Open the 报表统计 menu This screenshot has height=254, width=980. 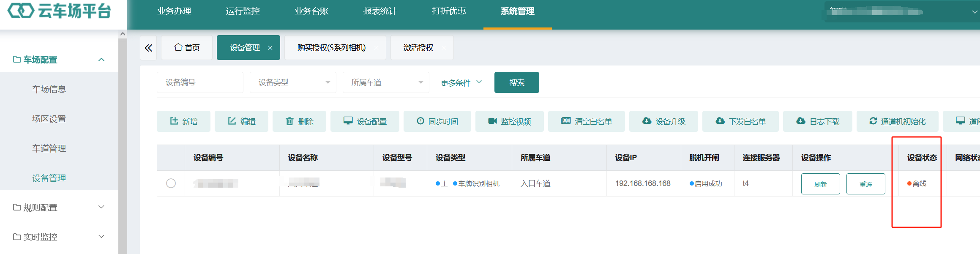(x=380, y=11)
